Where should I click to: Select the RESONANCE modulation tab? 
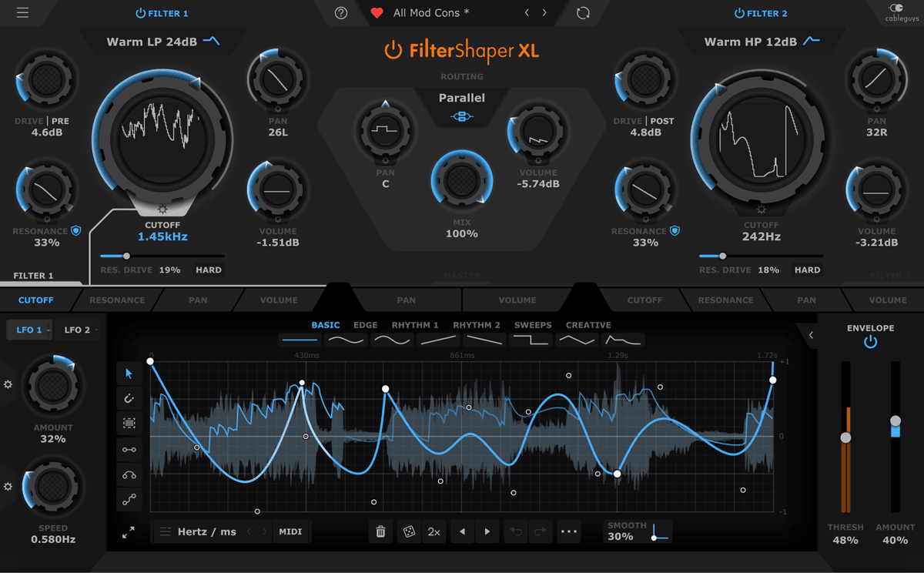pyautogui.click(x=117, y=300)
